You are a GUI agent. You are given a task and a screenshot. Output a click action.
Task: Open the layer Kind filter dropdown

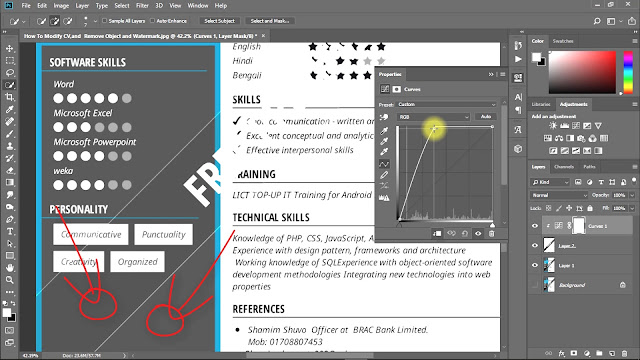pos(550,182)
